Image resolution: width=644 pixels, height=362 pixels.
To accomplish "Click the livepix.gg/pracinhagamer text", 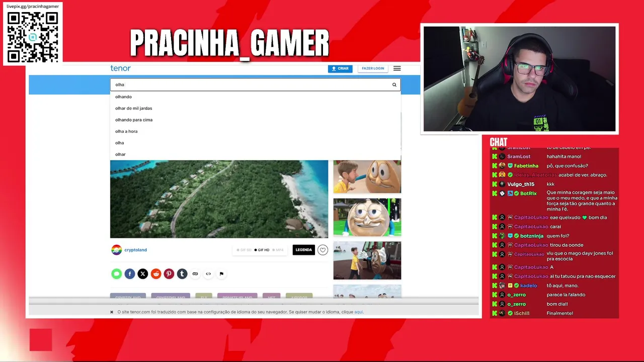I will [x=33, y=6].
